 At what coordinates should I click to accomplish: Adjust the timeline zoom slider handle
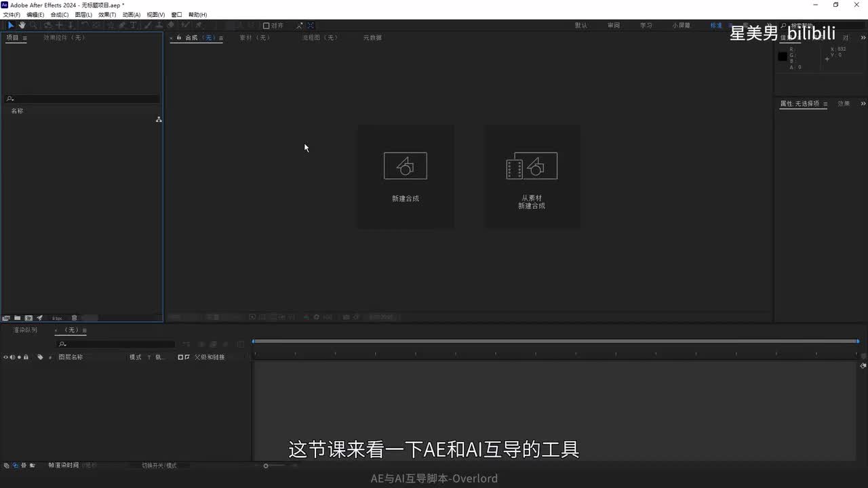click(x=266, y=466)
